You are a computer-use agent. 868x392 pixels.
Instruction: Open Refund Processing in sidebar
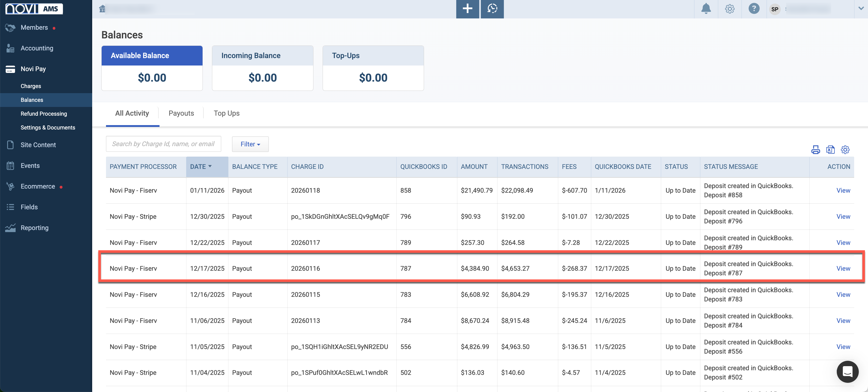(x=44, y=114)
